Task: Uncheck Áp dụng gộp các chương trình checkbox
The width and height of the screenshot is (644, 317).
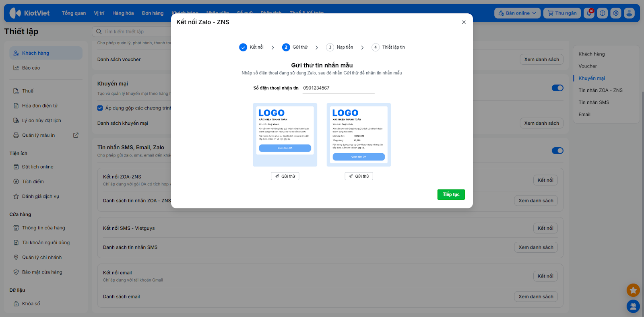Action: [100, 108]
